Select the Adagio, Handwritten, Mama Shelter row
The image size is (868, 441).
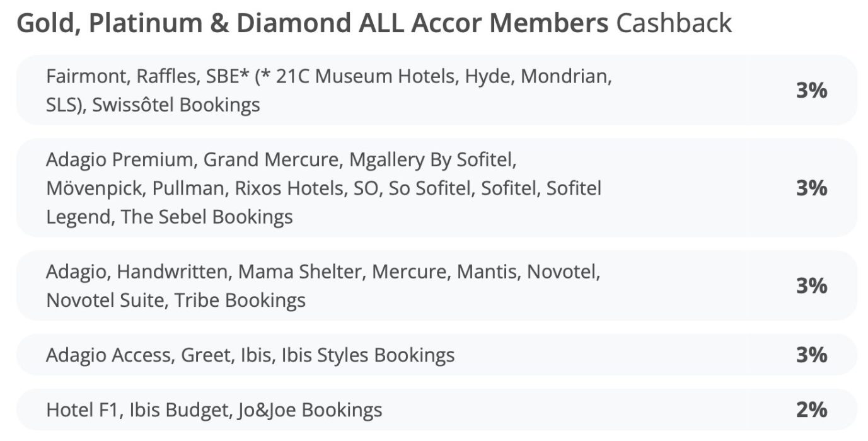click(x=436, y=285)
